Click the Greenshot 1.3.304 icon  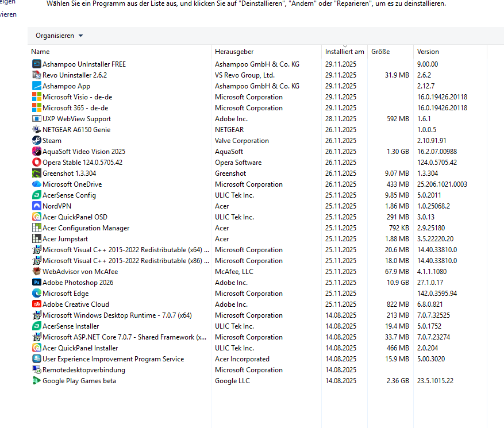(37, 173)
